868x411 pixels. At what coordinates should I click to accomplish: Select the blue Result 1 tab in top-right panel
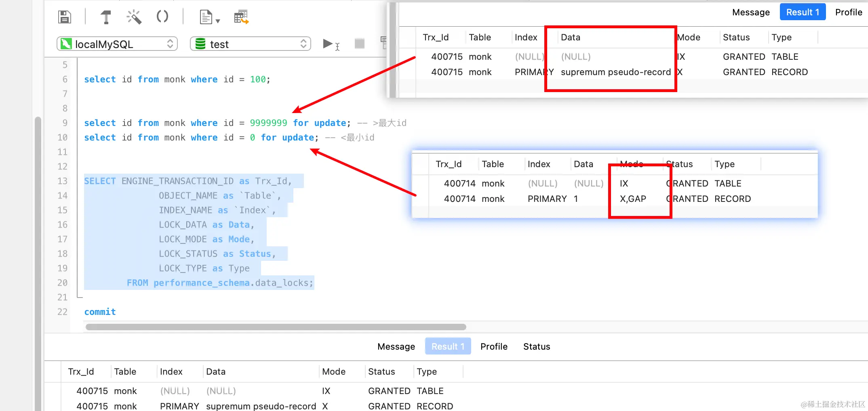[803, 12]
